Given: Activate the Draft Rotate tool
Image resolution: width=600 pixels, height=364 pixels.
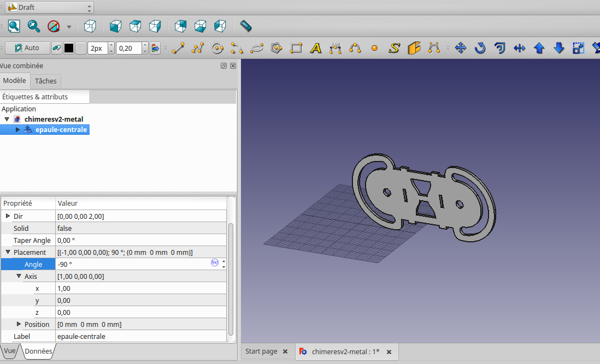Looking at the screenshot, I should pos(480,48).
